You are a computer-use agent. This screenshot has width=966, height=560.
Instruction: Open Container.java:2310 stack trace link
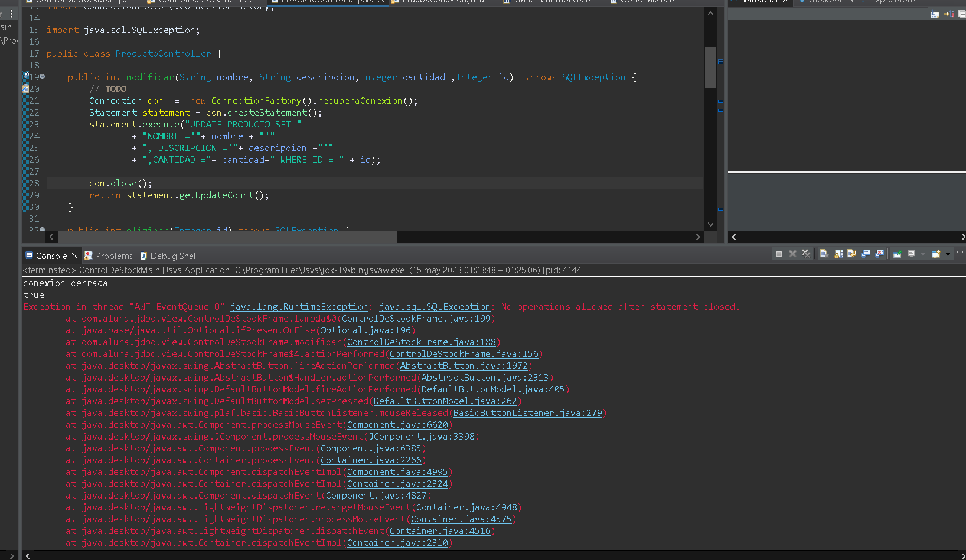tap(397, 543)
